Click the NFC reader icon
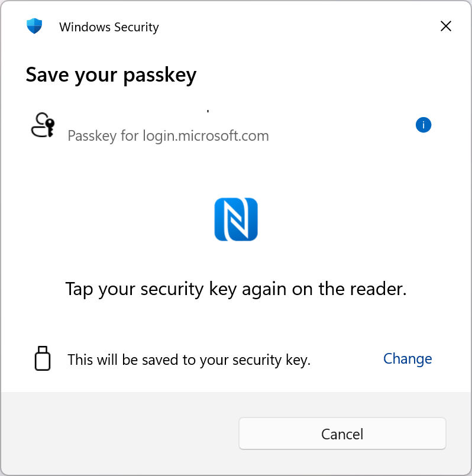The image size is (472, 476). pyautogui.click(x=236, y=219)
